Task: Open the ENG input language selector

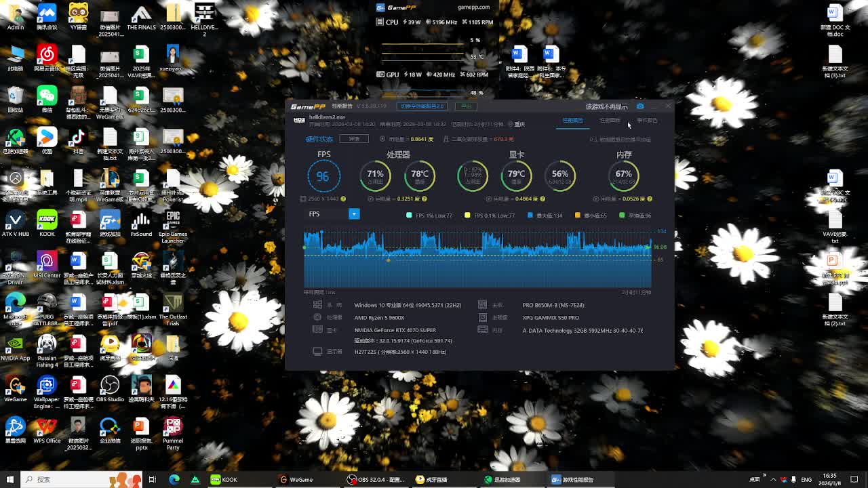Action: [x=806, y=480]
